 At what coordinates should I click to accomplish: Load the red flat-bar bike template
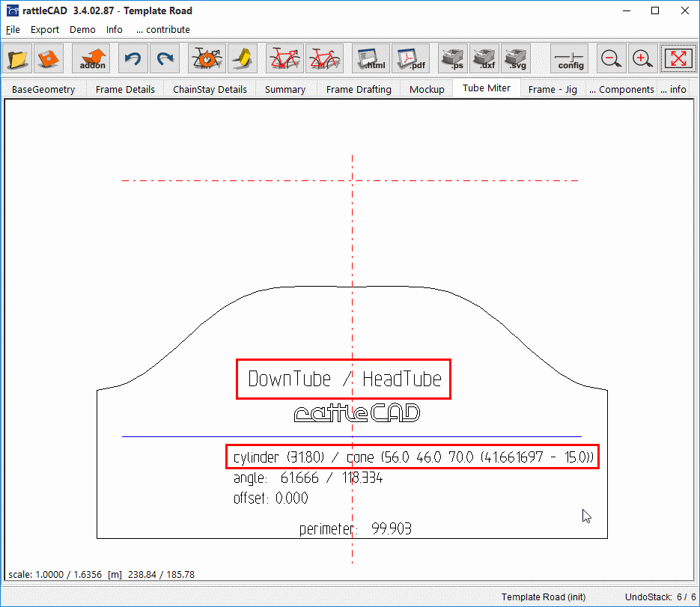coord(325,58)
